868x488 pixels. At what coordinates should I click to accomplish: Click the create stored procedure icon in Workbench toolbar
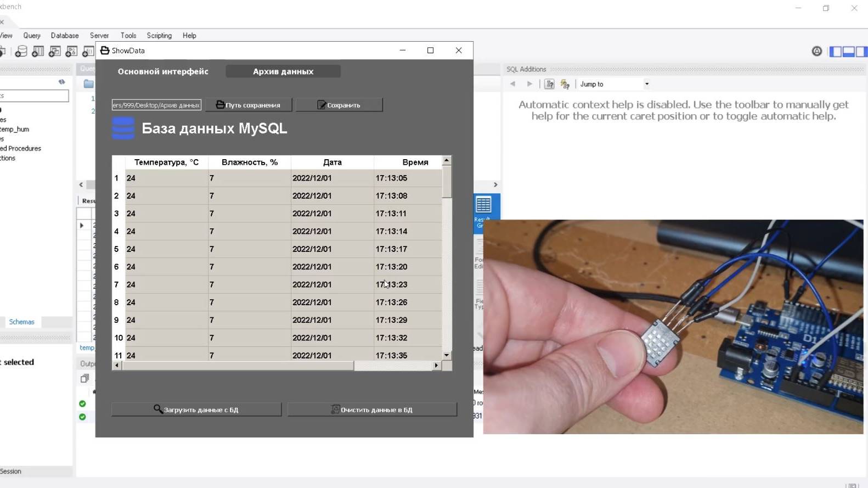pos(71,52)
